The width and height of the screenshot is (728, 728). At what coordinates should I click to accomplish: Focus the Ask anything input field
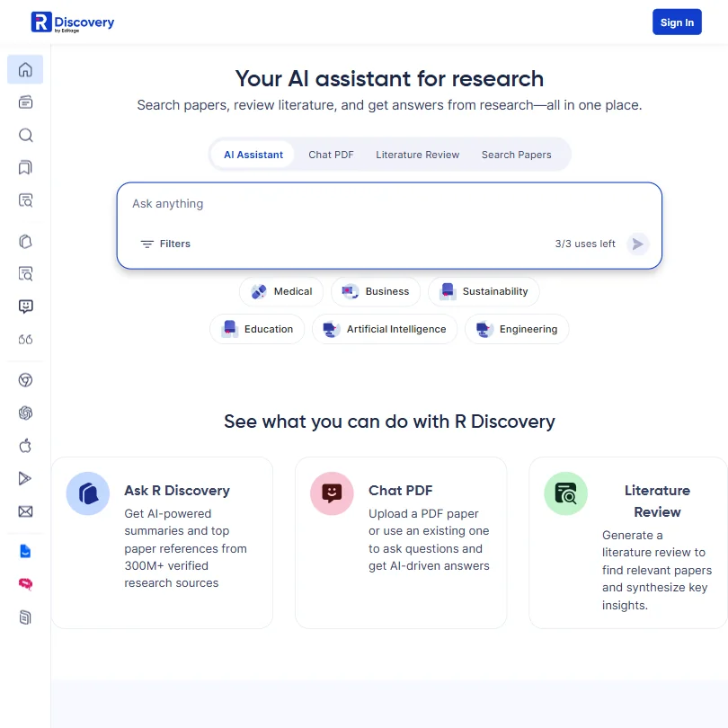coord(389,204)
